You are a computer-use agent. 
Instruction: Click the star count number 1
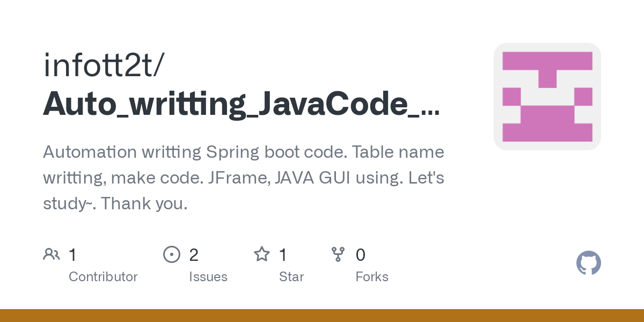point(283,254)
